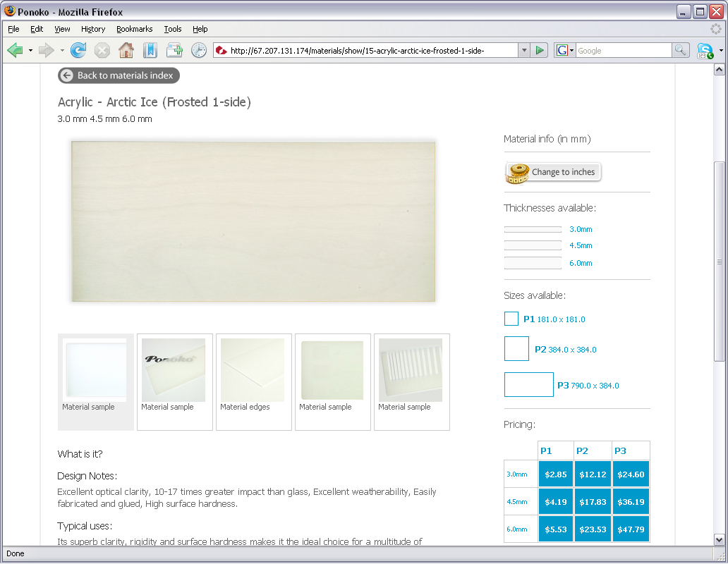The width and height of the screenshot is (728, 564).
Task: Open the Forward arrow history dropdown
Action: [62, 50]
